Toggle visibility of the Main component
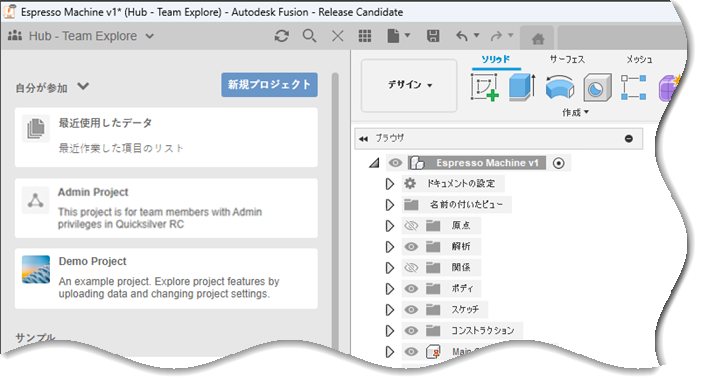This screenshot has height=384, width=711. coord(411,351)
